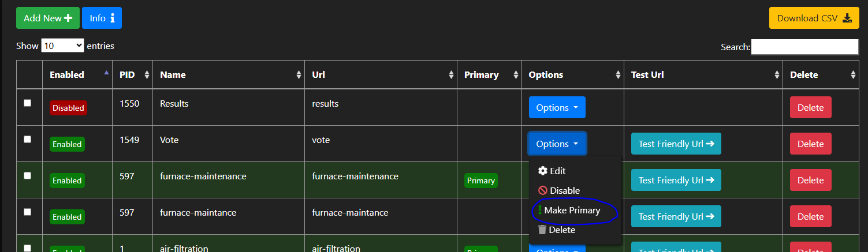
Task: Check the furnace-maintenance row checkbox
Action: pos(27,176)
